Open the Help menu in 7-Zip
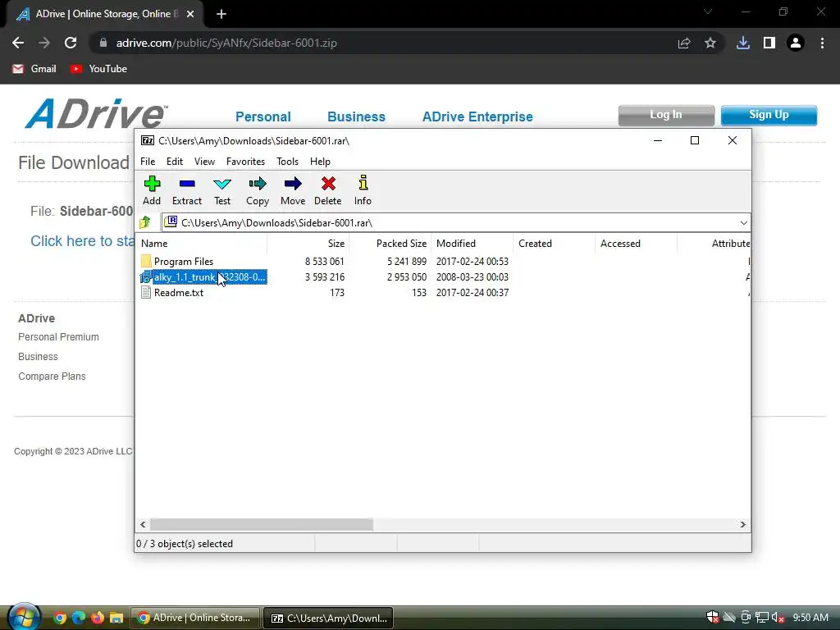840x630 pixels. point(320,162)
